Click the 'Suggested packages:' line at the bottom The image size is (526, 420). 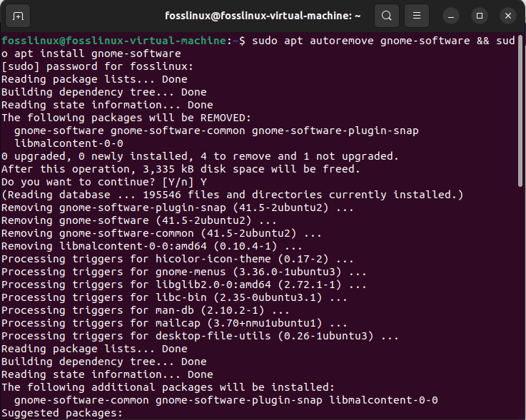pyautogui.click(x=62, y=413)
